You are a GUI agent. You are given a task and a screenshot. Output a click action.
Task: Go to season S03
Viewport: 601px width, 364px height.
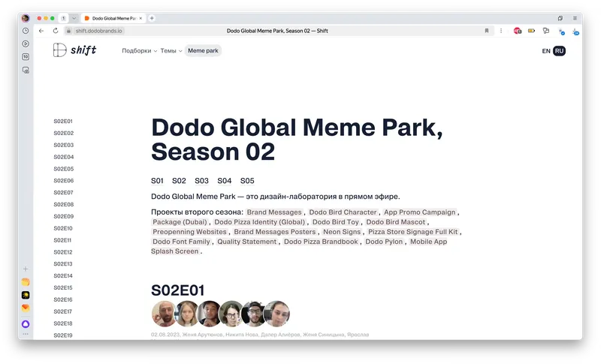pos(201,181)
